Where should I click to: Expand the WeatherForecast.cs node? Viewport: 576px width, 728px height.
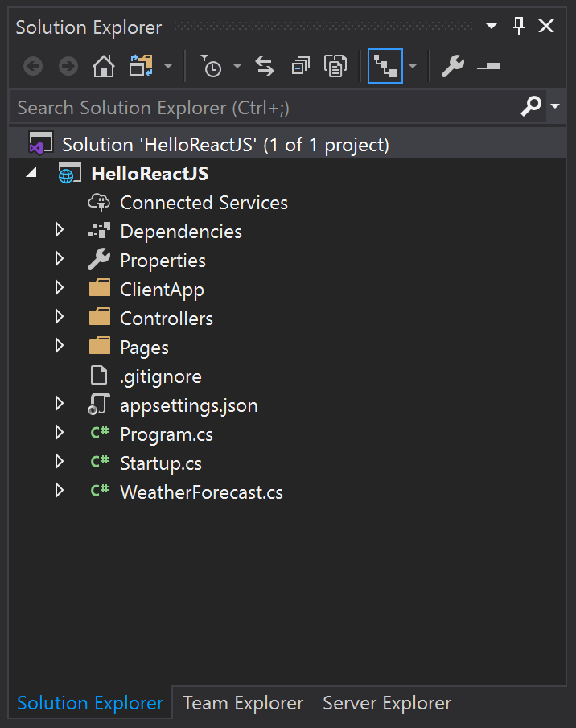coord(59,490)
